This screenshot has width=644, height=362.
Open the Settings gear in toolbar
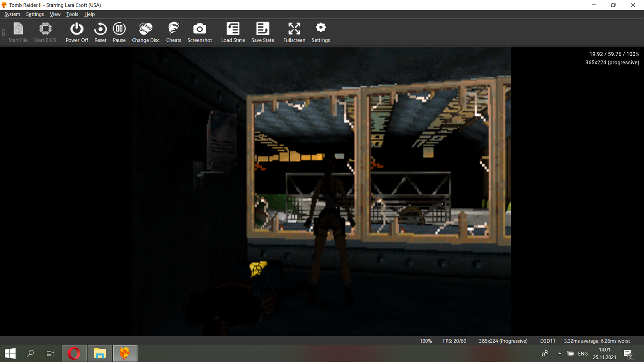[320, 32]
